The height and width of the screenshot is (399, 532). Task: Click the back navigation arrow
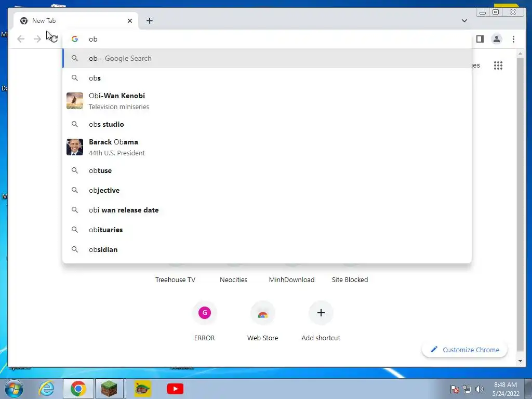(x=21, y=39)
